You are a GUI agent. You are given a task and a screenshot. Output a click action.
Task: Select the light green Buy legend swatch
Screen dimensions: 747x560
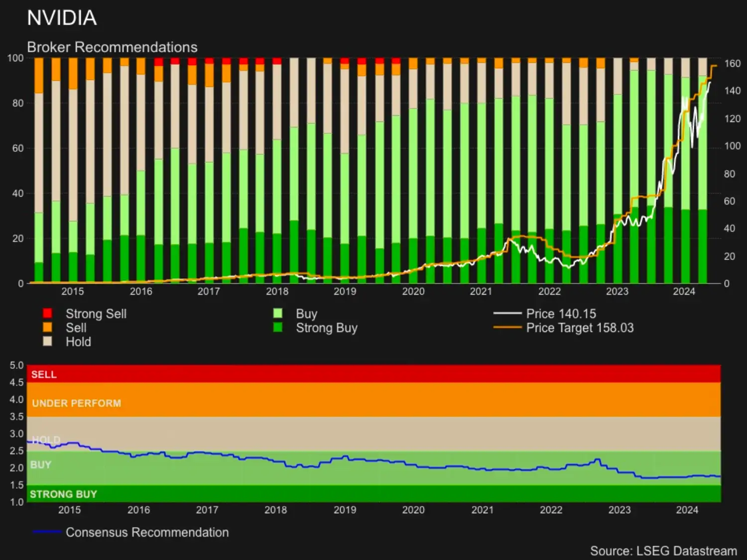point(278,313)
